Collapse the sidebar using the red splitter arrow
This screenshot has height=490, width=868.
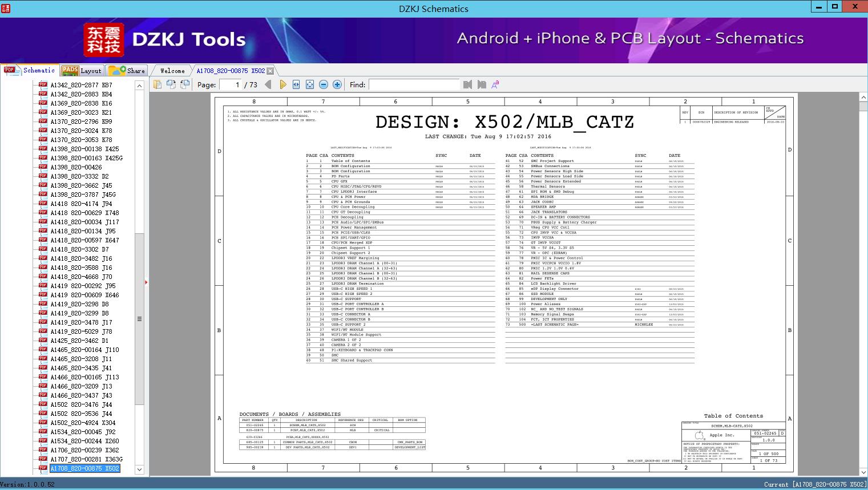coord(146,282)
